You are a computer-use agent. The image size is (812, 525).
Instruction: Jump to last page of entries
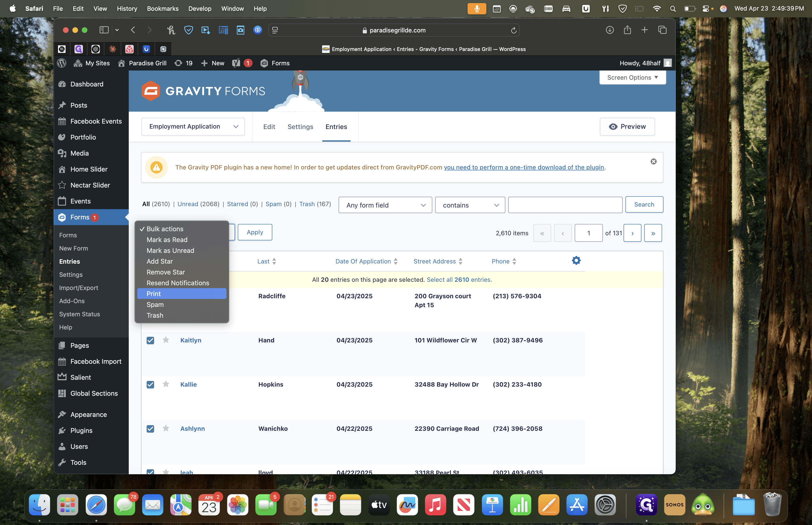click(653, 233)
